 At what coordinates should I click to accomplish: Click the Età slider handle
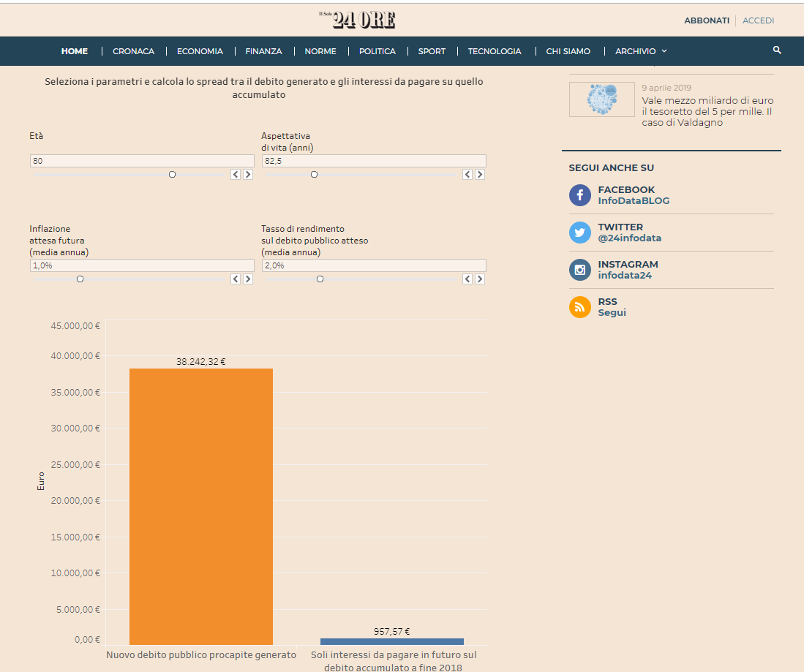coord(173,175)
